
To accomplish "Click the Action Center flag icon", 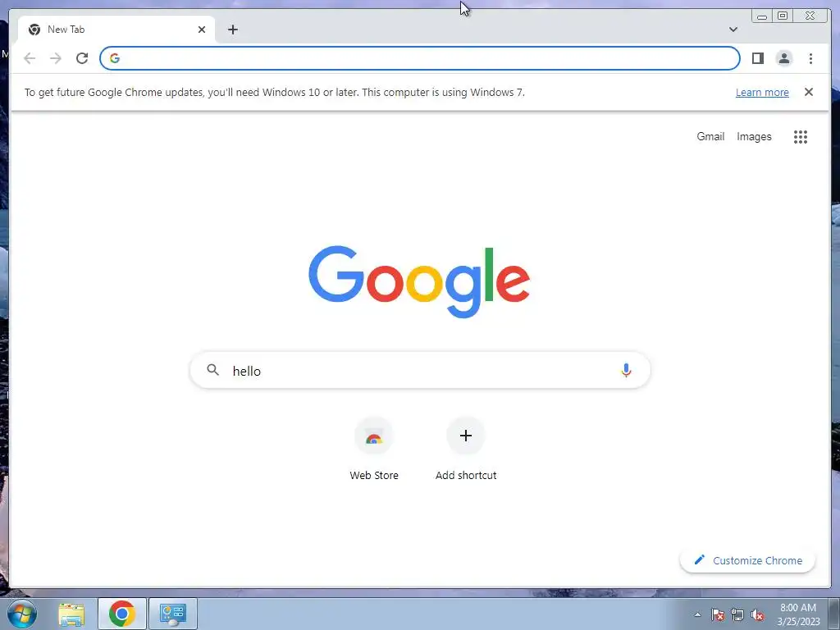I will click(718, 615).
